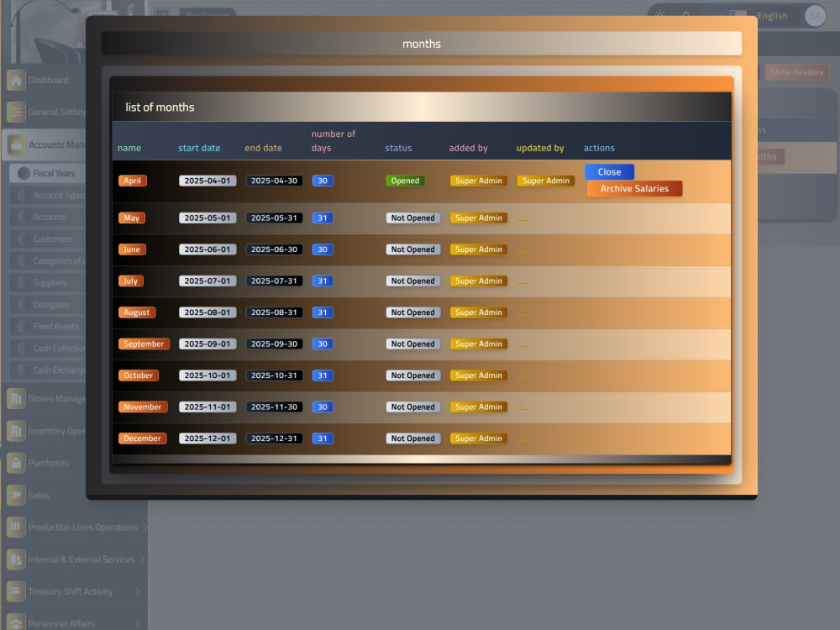This screenshot has height=630, width=840.
Task: Click the SA user avatar
Action: [x=815, y=16]
